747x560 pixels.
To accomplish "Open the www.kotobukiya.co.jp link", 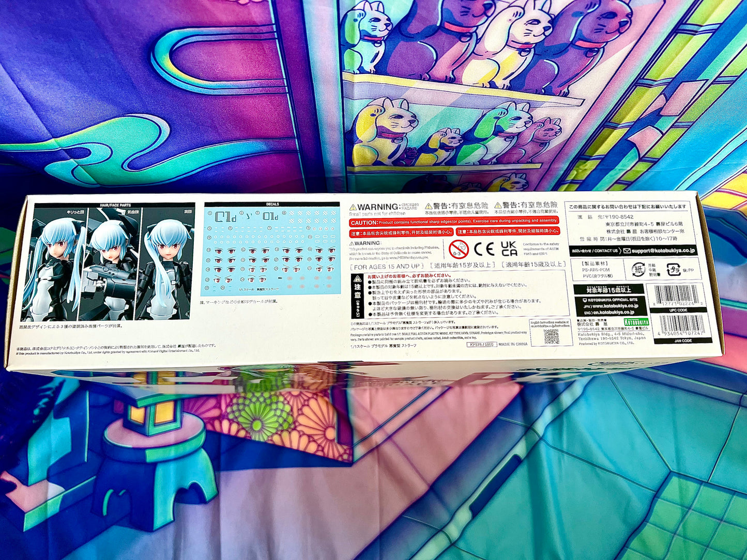I will point(616,306).
